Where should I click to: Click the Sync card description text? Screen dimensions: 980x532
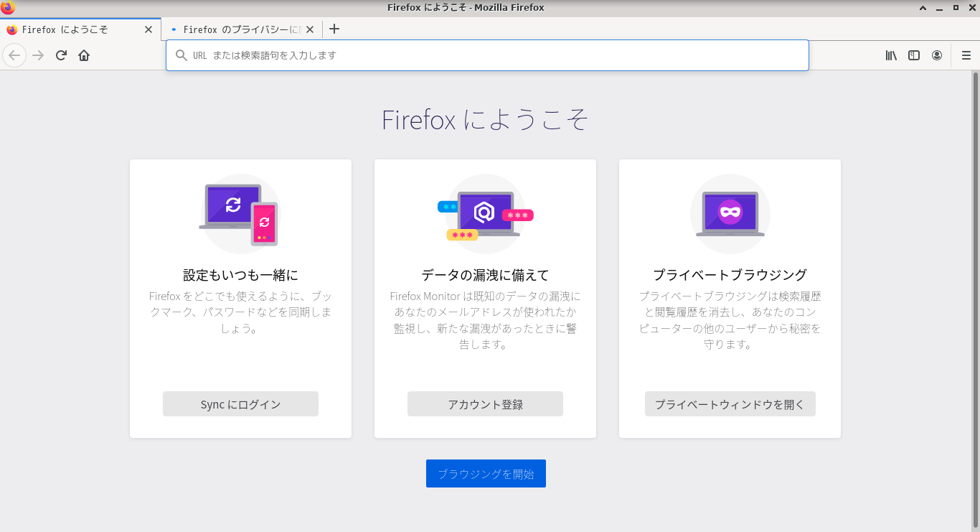(x=240, y=312)
